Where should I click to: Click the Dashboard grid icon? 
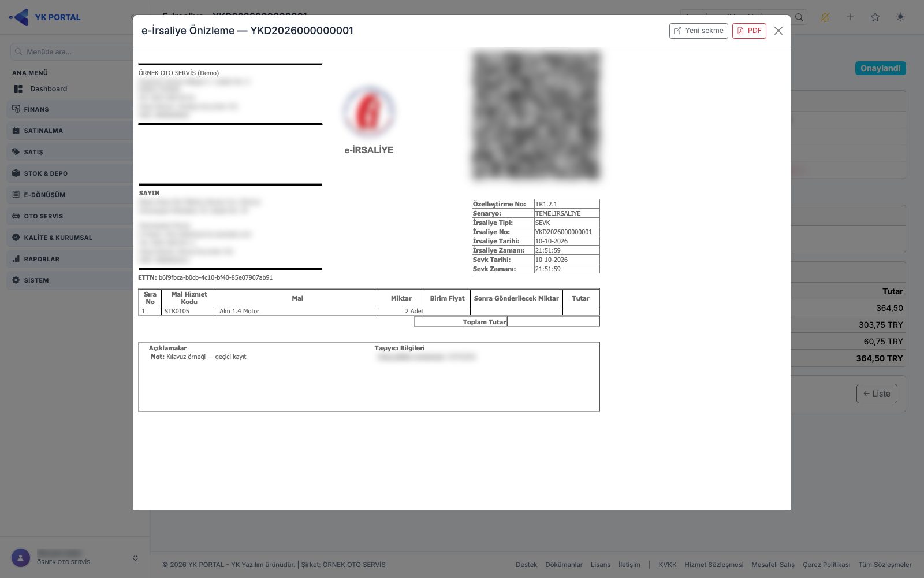coord(18,89)
